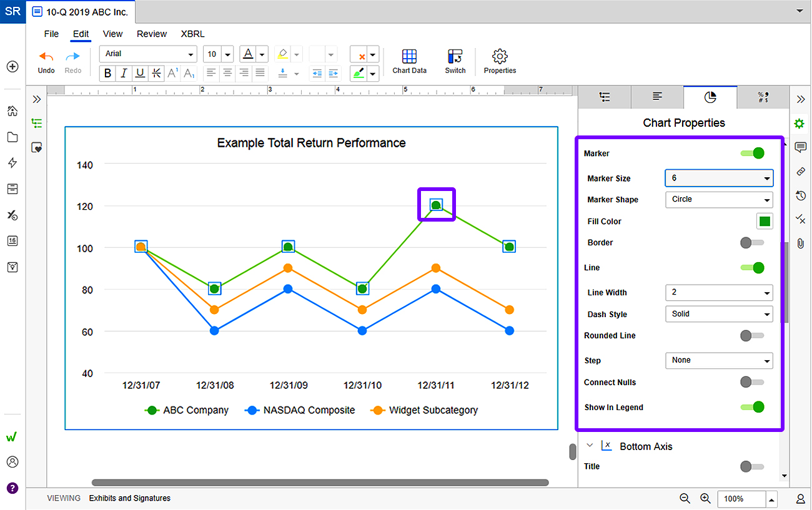Open help question mark icon
This screenshot has width=812, height=510.
pyautogui.click(x=12, y=488)
